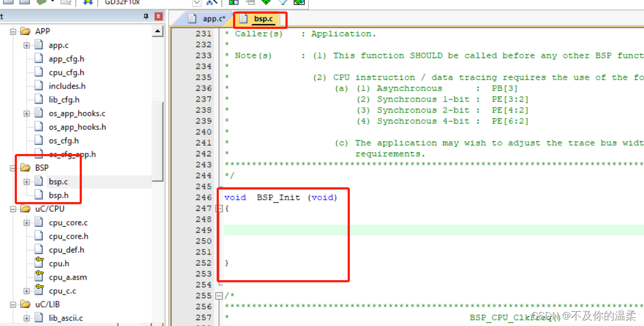Viewport: 644px width, 326px height.
Task: Select os_cfg_app.h in the project tree
Action: click(x=72, y=154)
